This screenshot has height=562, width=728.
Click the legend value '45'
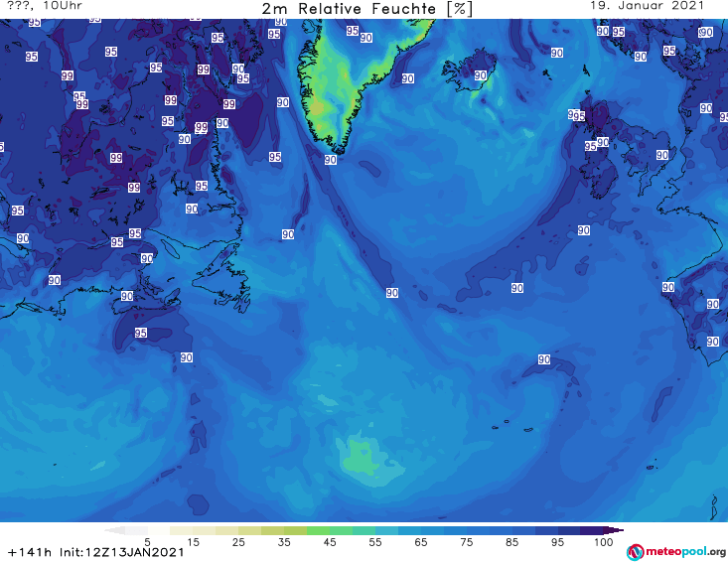click(x=329, y=541)
